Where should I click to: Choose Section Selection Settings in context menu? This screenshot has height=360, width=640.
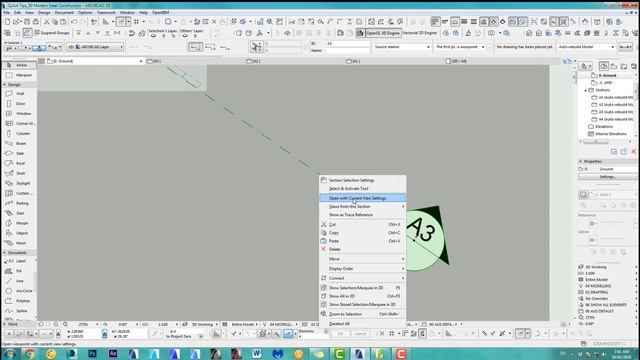[362, 180]
